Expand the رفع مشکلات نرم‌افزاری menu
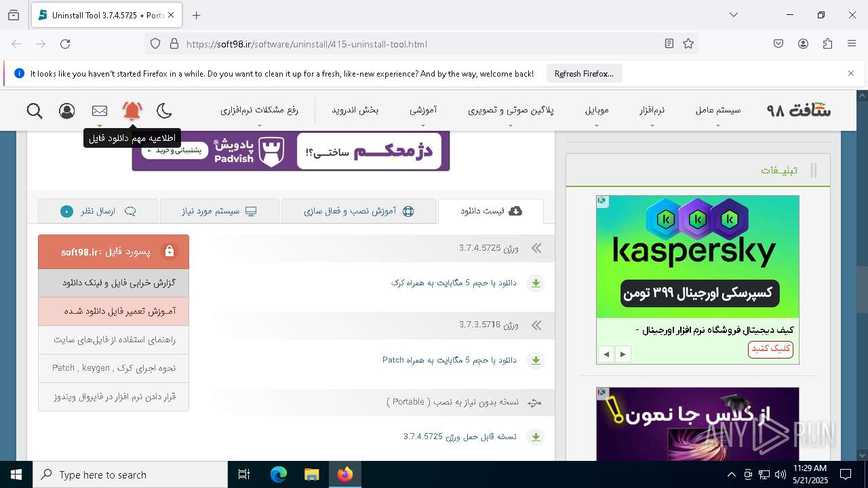Image resolution: width=868 pixels, height=488 pixels. click(259, 110)
